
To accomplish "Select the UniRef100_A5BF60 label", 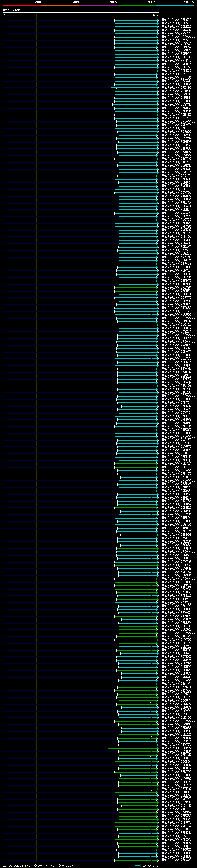I will pyautogui.click(x=177, y=47).
